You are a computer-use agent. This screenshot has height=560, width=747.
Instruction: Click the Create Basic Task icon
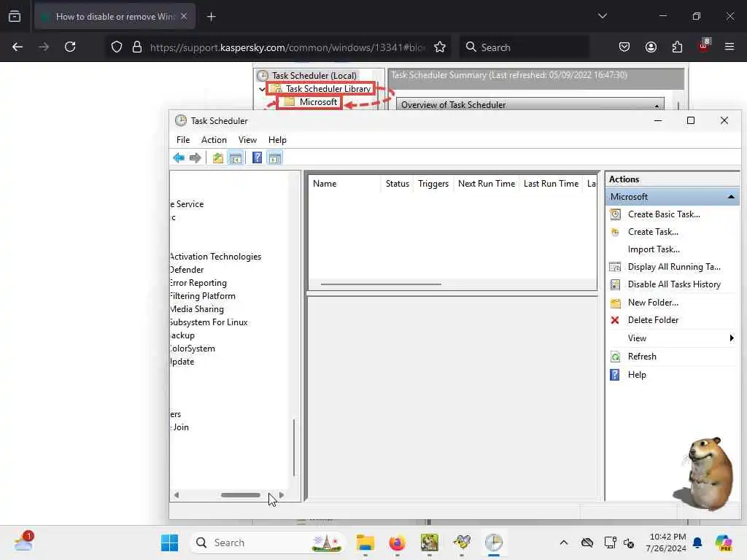(615, 214)
